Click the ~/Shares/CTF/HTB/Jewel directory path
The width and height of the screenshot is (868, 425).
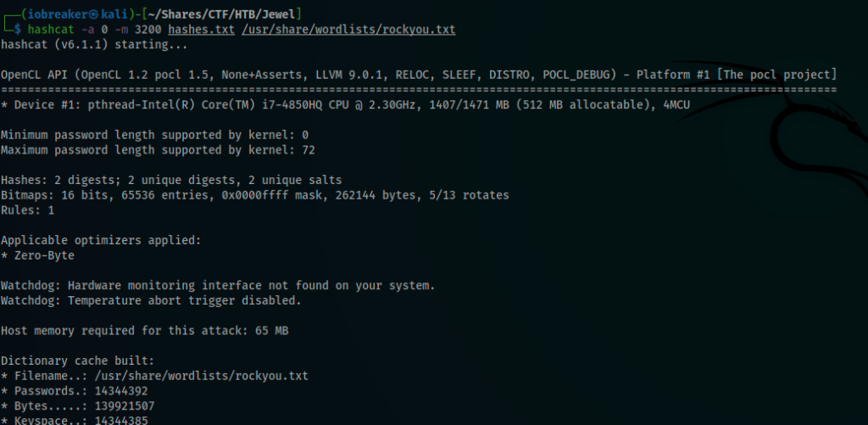click(222, 14)
